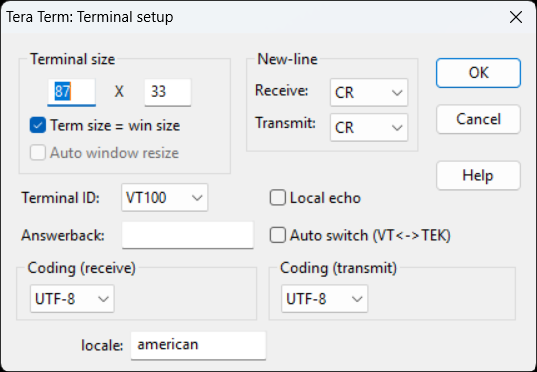Screen dimensions: 537x372
Task: Click the locale label
Action: 102,345
